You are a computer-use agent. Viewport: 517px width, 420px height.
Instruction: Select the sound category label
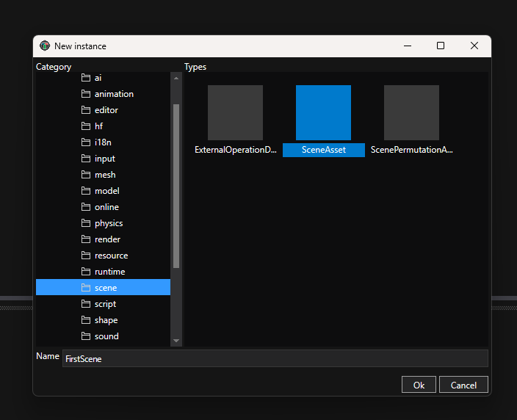tap(106, 336)
